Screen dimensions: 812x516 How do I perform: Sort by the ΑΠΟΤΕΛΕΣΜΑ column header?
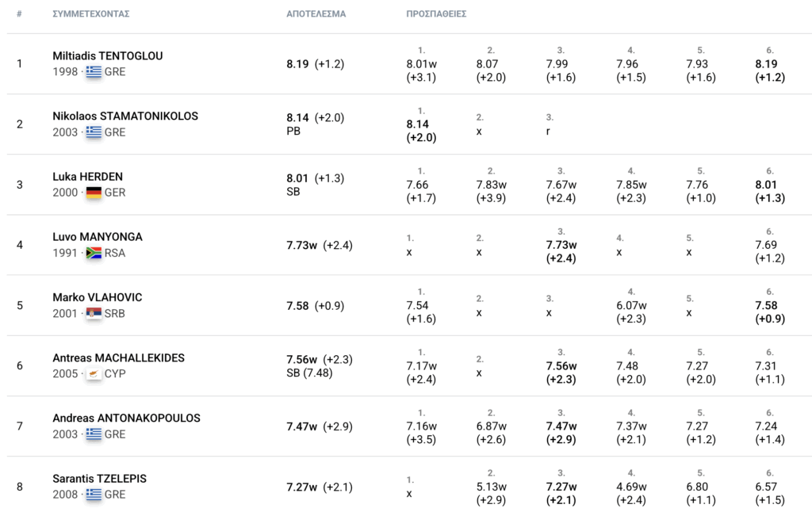click(x=316, y=14)
